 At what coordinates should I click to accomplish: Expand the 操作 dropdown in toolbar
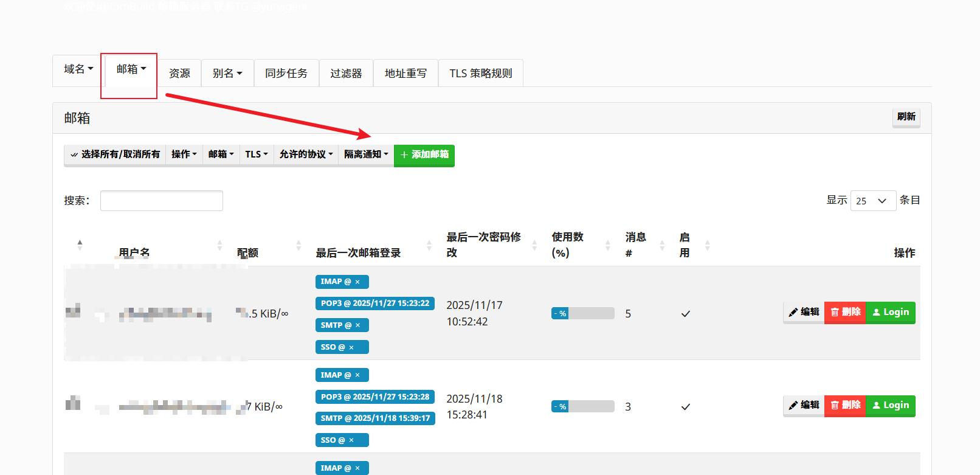click(x=184, y=154)
